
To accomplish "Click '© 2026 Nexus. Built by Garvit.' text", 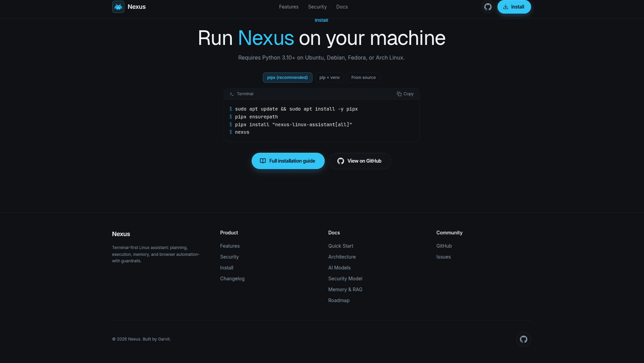I will (141, 339).
